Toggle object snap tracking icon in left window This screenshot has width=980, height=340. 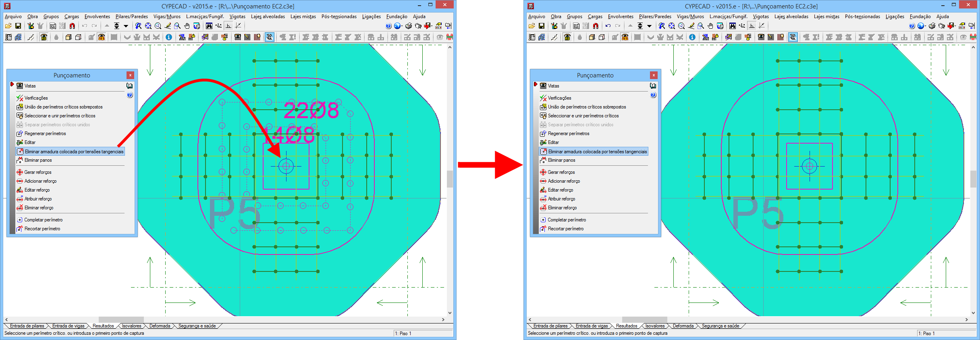click(x=238, y=26)
